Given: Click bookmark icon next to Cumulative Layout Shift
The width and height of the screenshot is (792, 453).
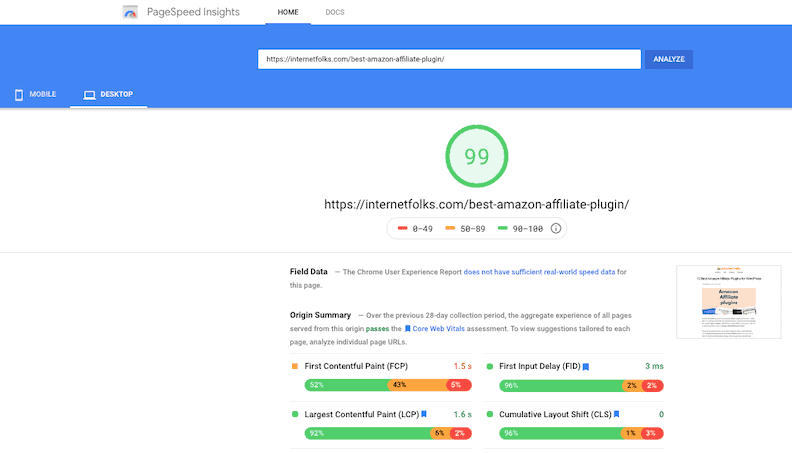Looking at the screenshot, I should click(616, 414).
